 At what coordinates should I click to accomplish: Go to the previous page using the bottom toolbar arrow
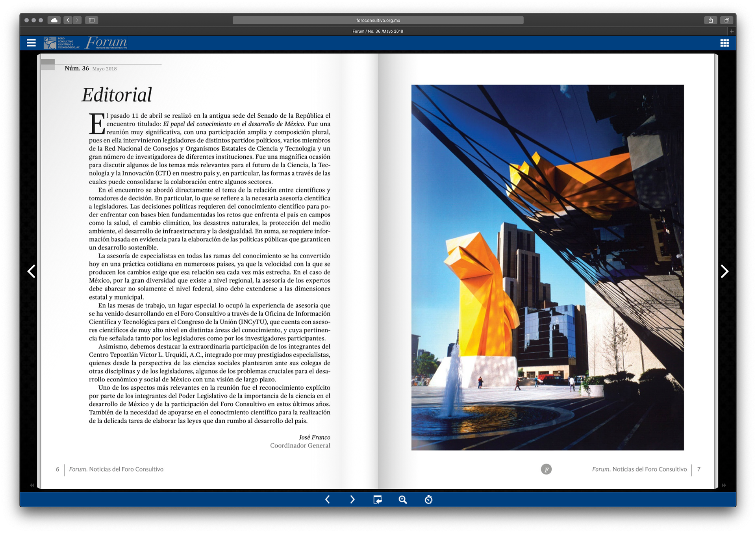coord(328,500)
